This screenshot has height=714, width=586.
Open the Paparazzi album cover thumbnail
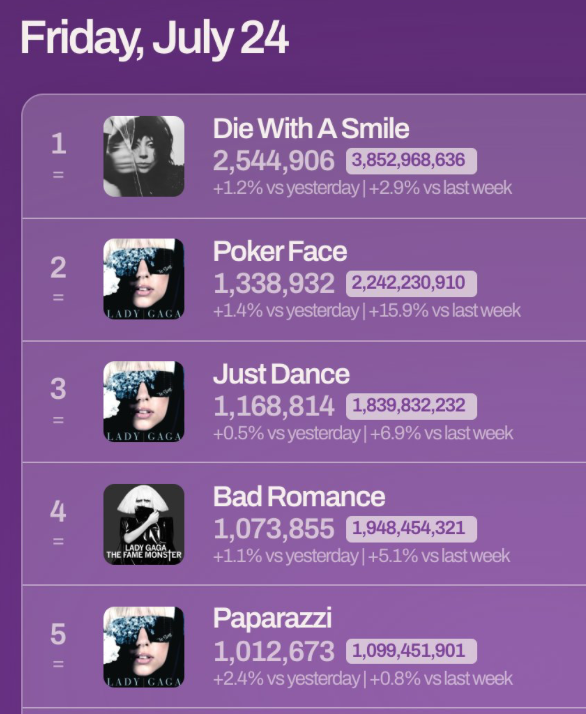click(x=143, y=647)
